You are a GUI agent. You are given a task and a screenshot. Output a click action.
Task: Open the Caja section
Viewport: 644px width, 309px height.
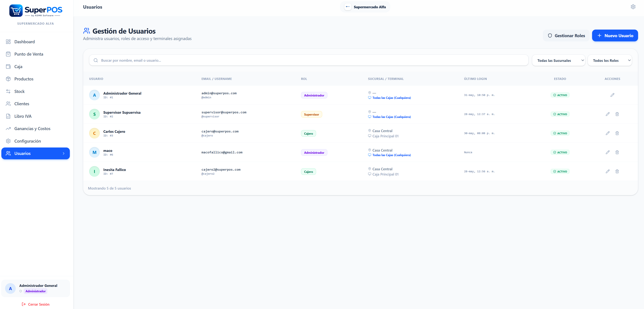[36, 67]
